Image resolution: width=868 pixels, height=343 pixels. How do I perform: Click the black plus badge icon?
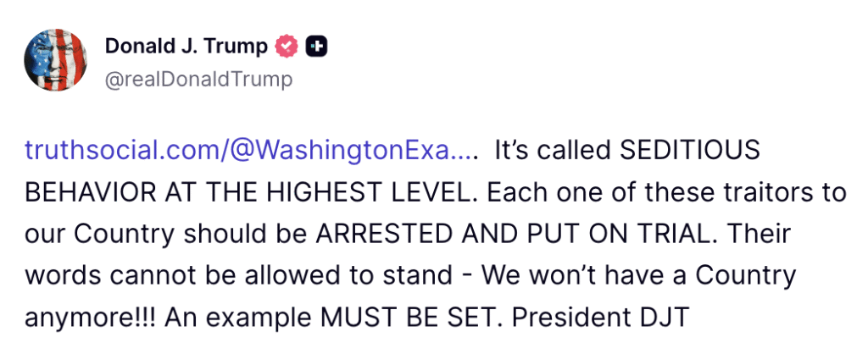click(x=316, y=47)
